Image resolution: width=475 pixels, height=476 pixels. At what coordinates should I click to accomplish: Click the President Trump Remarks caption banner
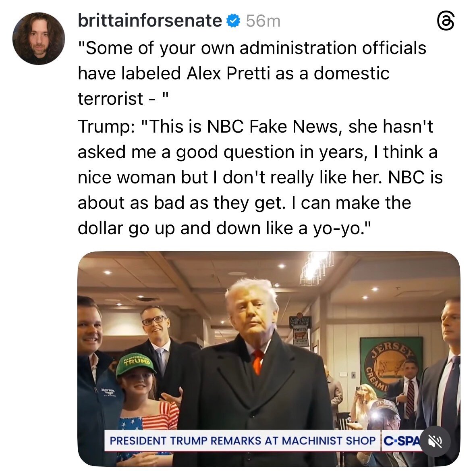click(242, 441)
